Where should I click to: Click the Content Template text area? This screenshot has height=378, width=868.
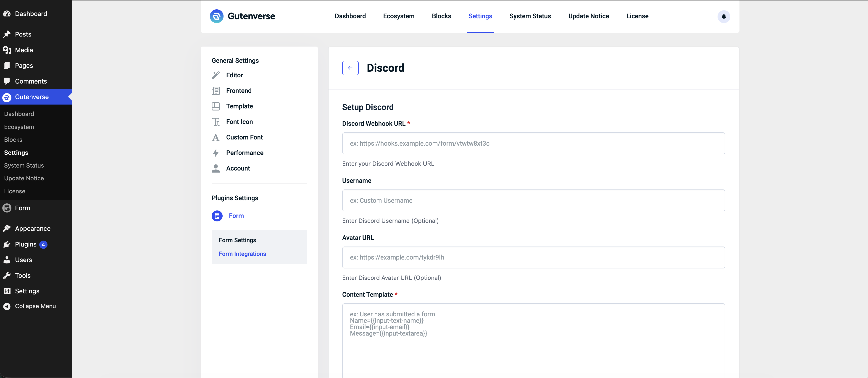(x=533, y=341)
